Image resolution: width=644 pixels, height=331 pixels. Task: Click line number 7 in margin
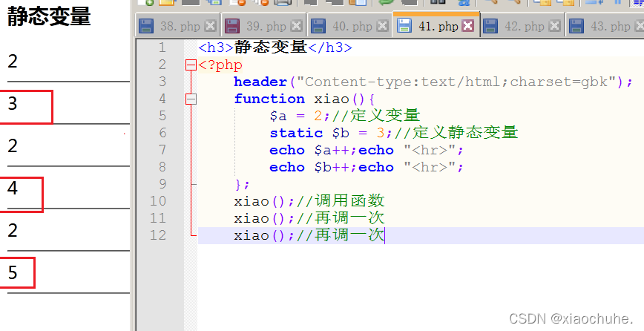point(162,150)
